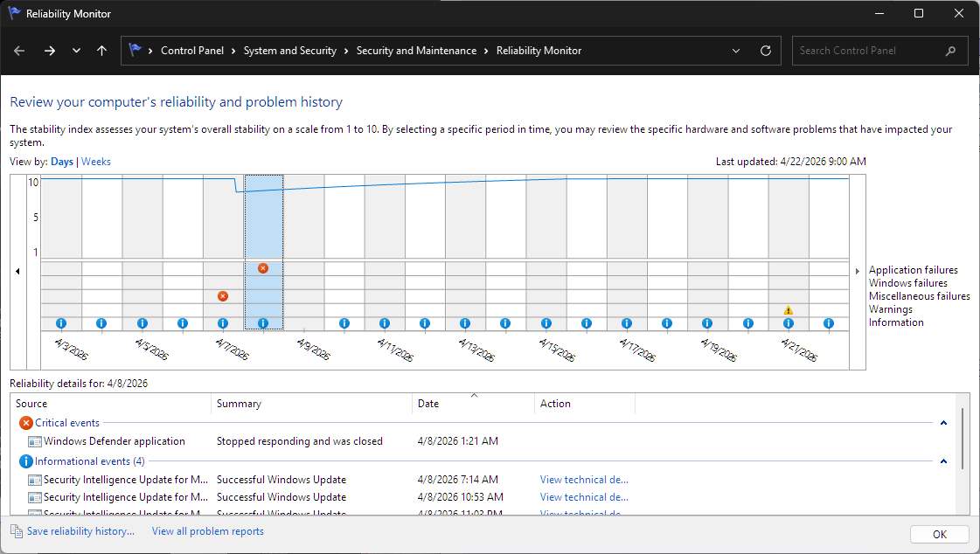Select information icon for 4/4/2026 column
This screenshot has height=554, width=980.
pyautogui.click(x=101, y=323)
